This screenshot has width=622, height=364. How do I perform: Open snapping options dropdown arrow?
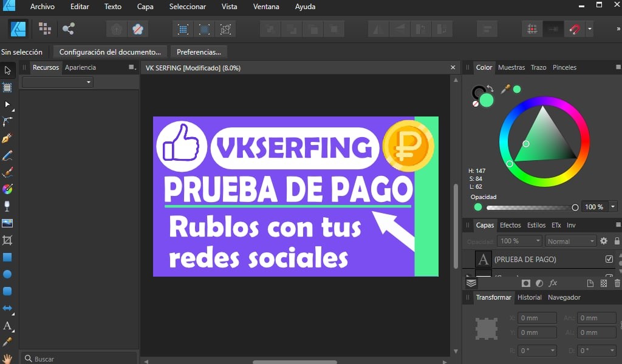click(589, 29)
